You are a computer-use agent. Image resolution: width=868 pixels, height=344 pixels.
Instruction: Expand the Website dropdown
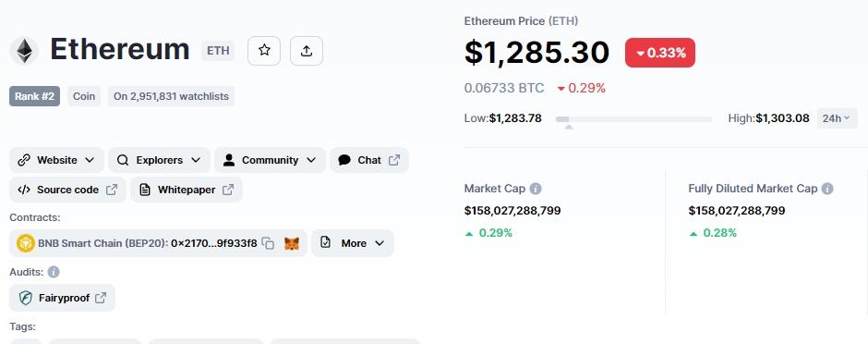click(56, 160)
